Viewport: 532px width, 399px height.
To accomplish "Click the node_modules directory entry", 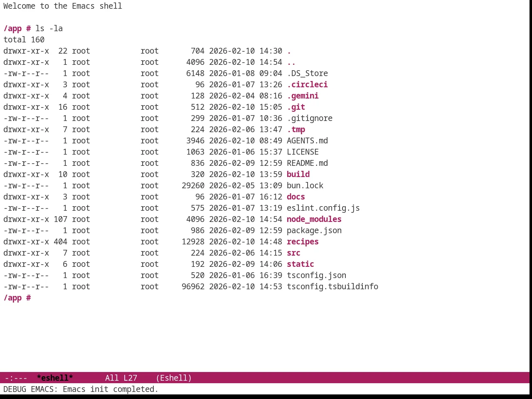I will pyautogui.click(x=314, y=219).
